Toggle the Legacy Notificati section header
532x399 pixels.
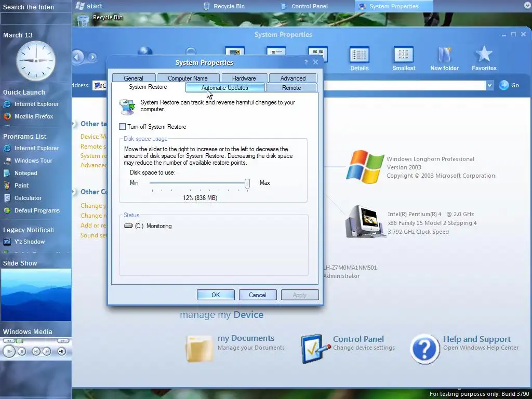(29, 230)
